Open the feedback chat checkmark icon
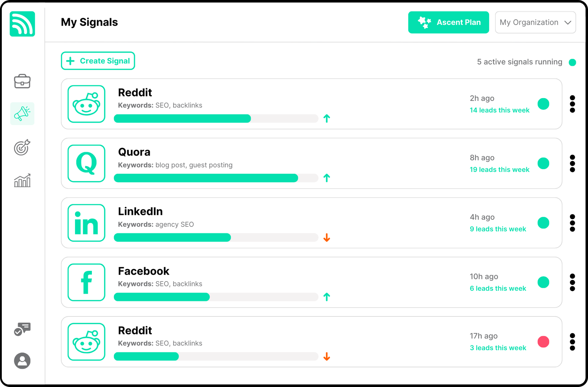Screen dimensions: 588x387 pos(22,329)
